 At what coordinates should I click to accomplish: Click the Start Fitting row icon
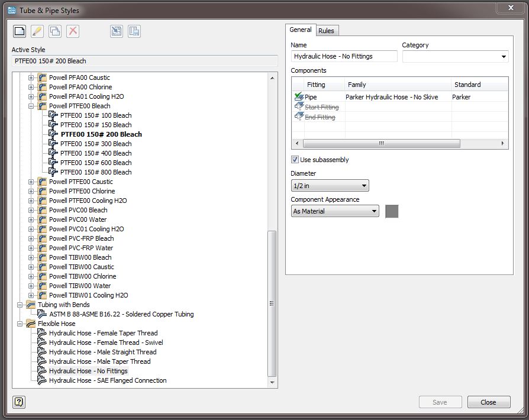tap(299, 106)
